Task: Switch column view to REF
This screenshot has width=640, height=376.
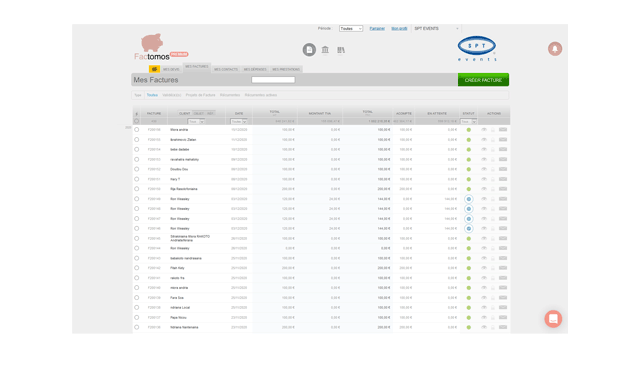Action: point(210,113)
